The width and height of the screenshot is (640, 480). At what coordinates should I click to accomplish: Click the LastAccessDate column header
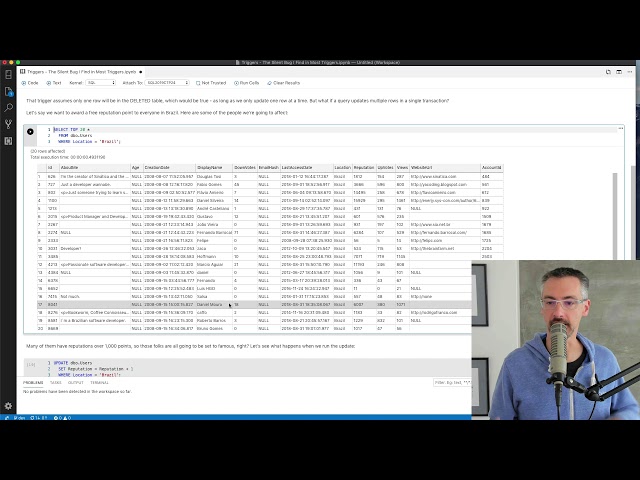306,168
